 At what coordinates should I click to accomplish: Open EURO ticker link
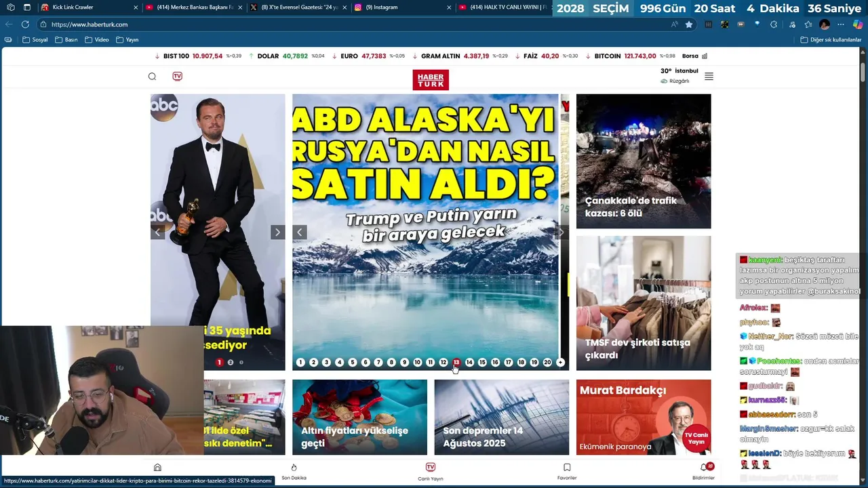click(x=368, y=56)
